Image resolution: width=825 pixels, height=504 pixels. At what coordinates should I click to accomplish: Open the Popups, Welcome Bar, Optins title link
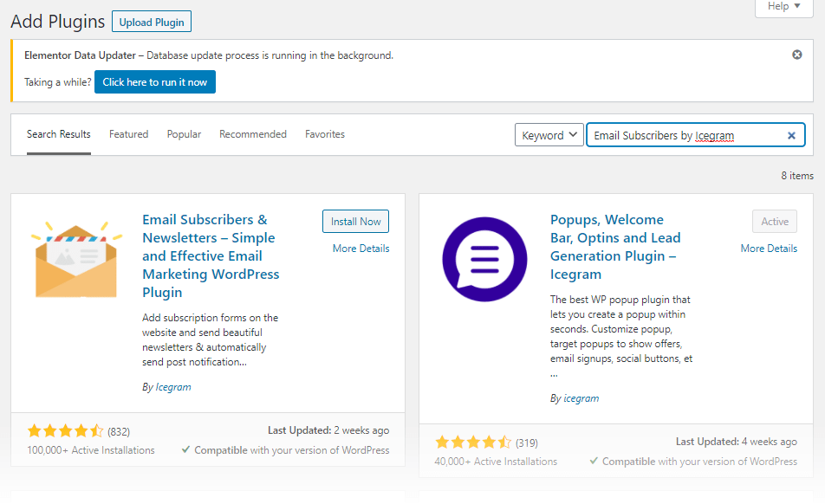point(615,247)
